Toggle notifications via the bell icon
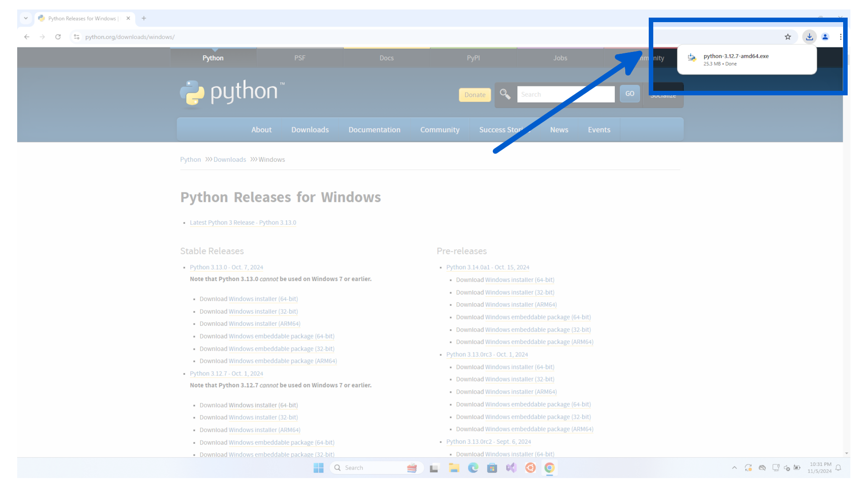868x488 pixels. tap(839, 468)
